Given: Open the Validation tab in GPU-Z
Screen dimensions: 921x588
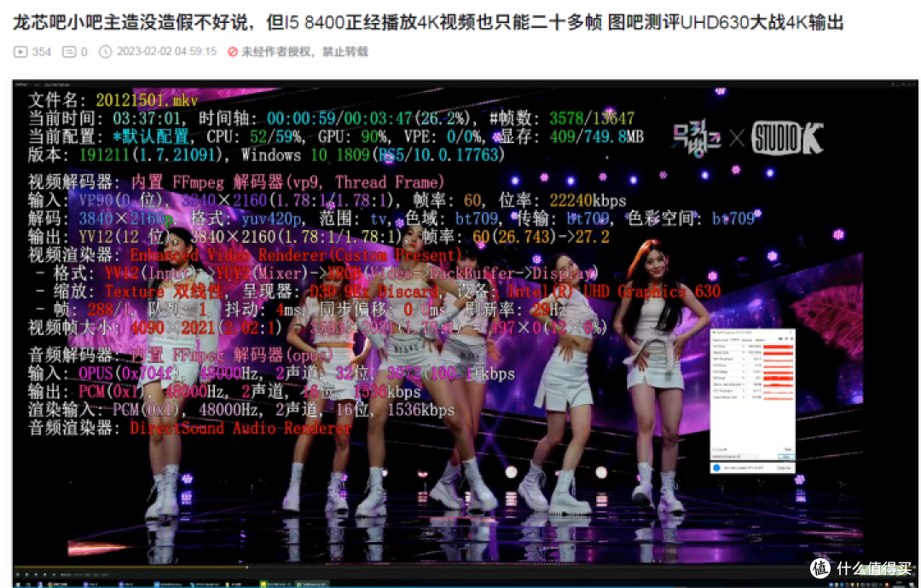Looking at the screenshot, I should [760, 340].
